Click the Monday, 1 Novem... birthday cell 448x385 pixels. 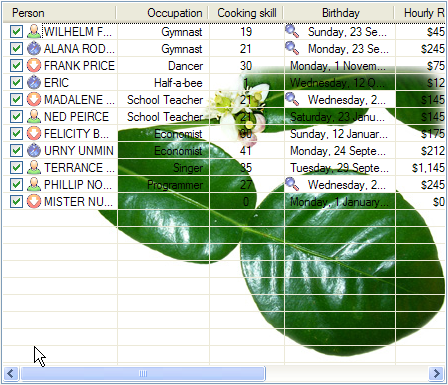point(340,66)
